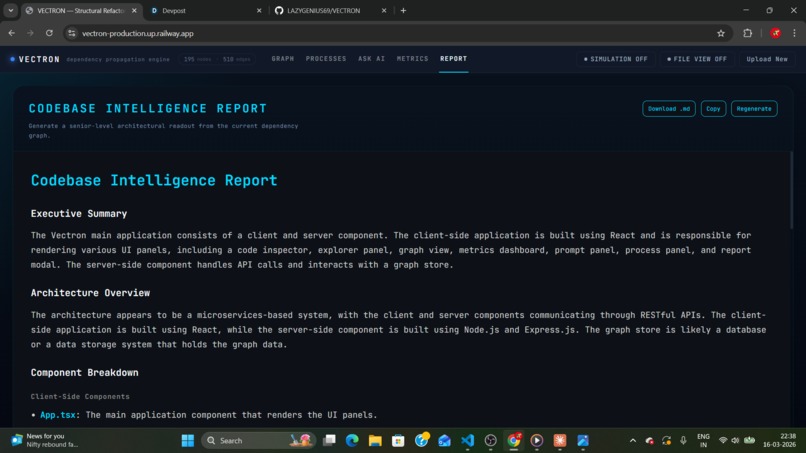806x453 pixels.
Task: Click the report panel scrollbar
Action: tap(791, 190)
